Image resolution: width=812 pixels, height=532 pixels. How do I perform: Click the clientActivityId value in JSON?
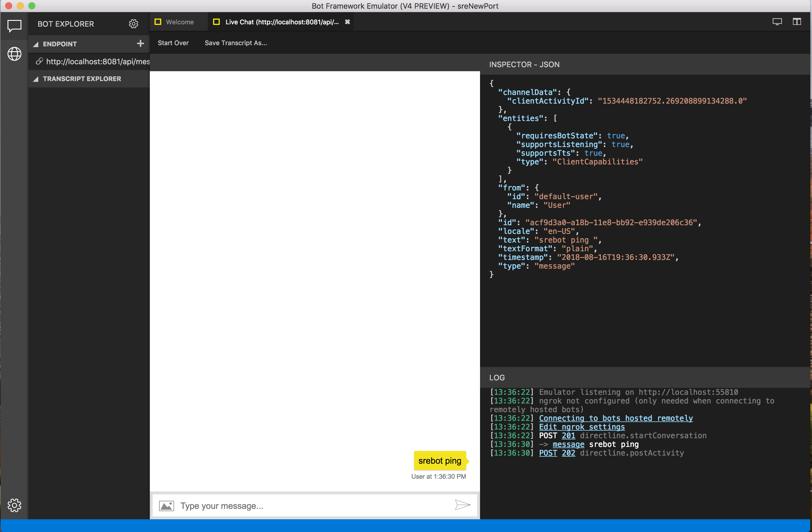672,101
